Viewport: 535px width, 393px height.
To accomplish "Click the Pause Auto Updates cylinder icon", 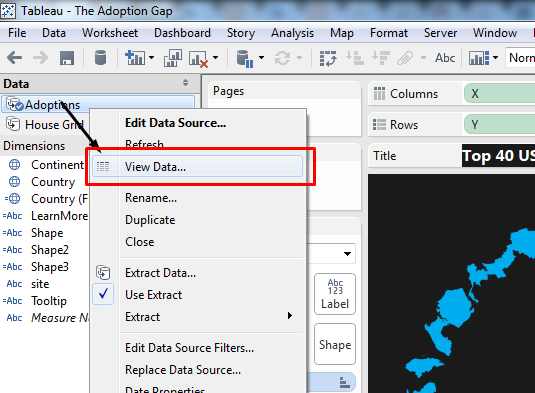I will click(x=244, y=58).
